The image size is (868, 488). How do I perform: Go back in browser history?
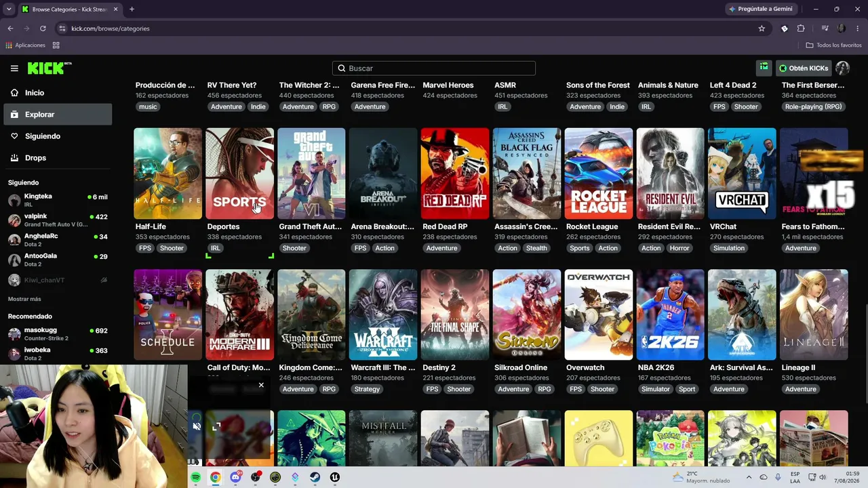tap(10, 28)
